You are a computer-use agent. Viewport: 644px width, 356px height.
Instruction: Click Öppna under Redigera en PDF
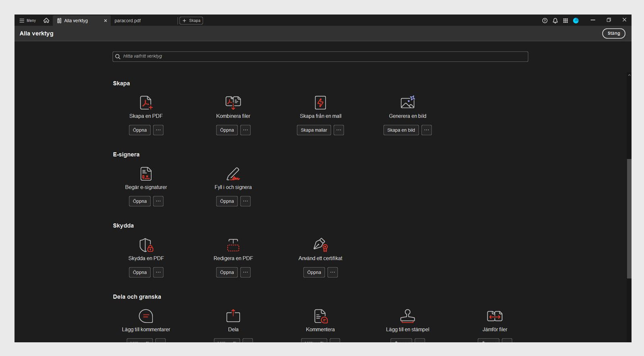click(227, 273)
